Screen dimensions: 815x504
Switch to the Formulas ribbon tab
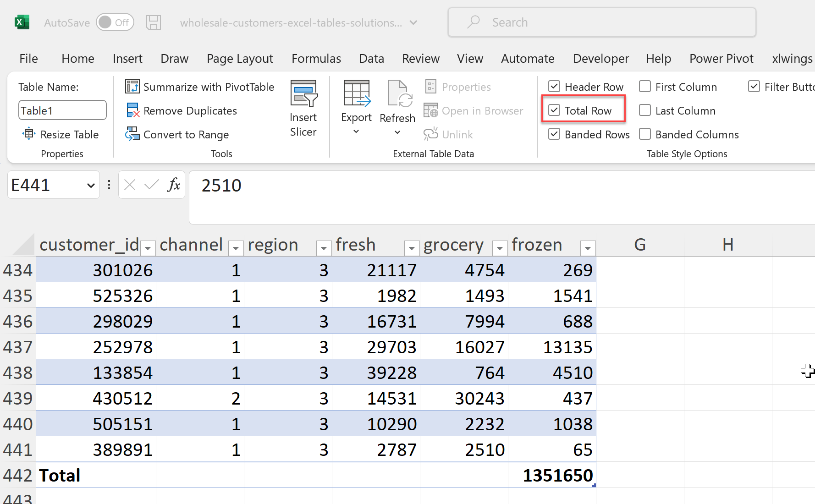[x=316, y=59]
